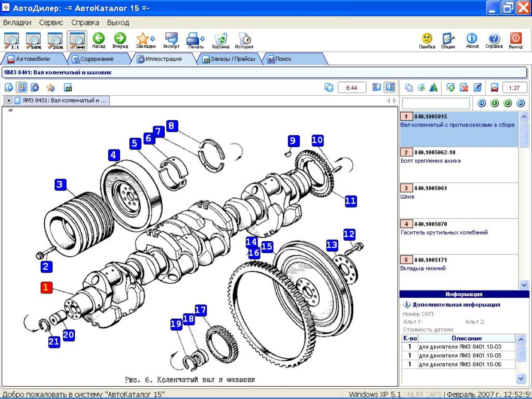Viewport: 532px width, 399px height.
Task: Set zoom to 1:1 scale
Action: [x=12, y=40]
